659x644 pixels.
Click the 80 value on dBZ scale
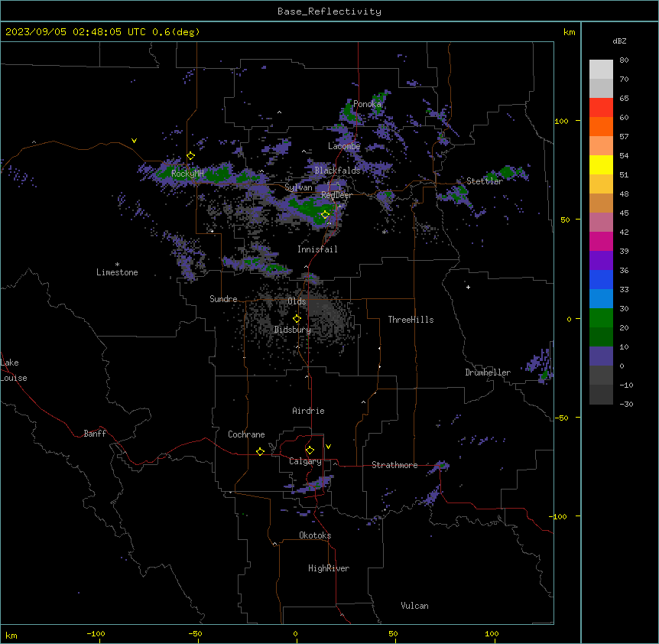click(624, 60)
